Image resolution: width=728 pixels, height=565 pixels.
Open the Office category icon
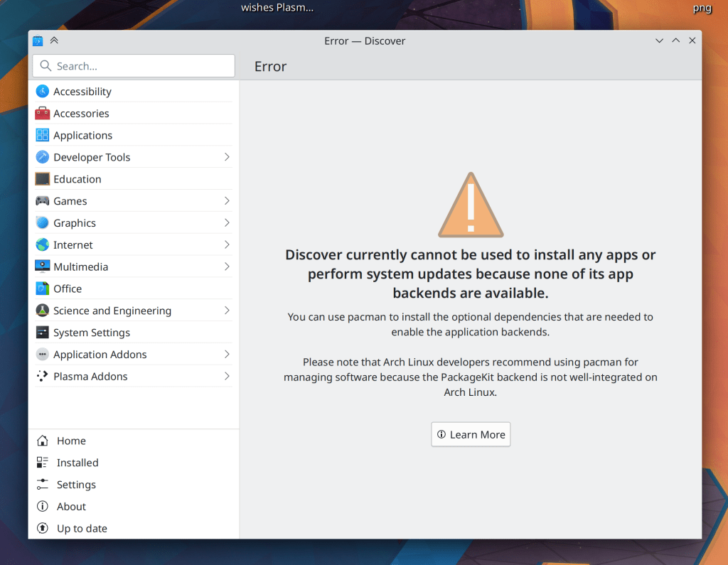[43, 289]
